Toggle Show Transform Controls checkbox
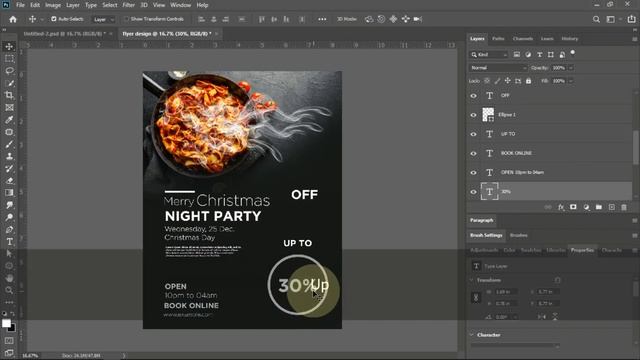Image resolution: width=640 pixels, height=360 pixels. [x=126, y=19]
